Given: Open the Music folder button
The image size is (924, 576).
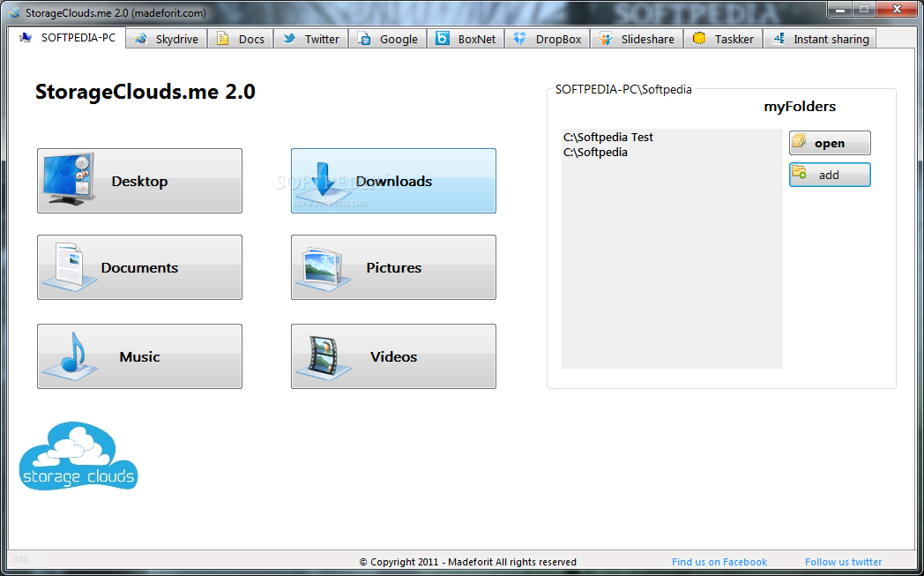Looking at the screenshot, I should (139, 356).
